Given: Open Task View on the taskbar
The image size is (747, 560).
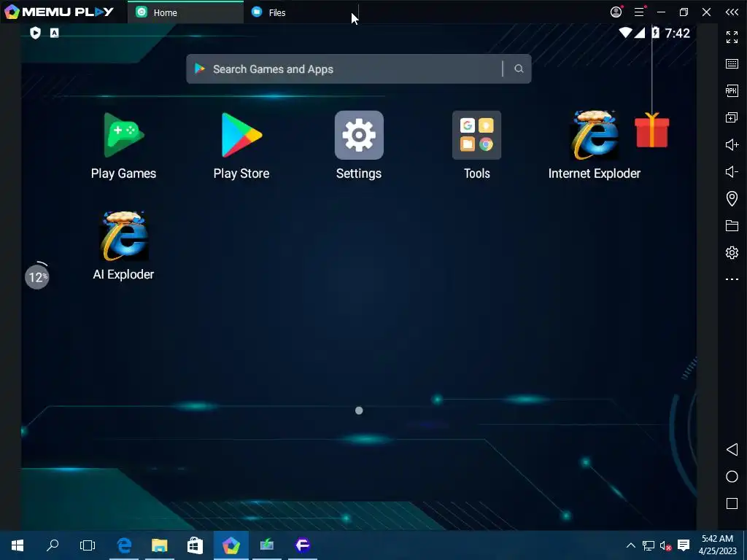Looking at the screenshot, I should 88,545.
